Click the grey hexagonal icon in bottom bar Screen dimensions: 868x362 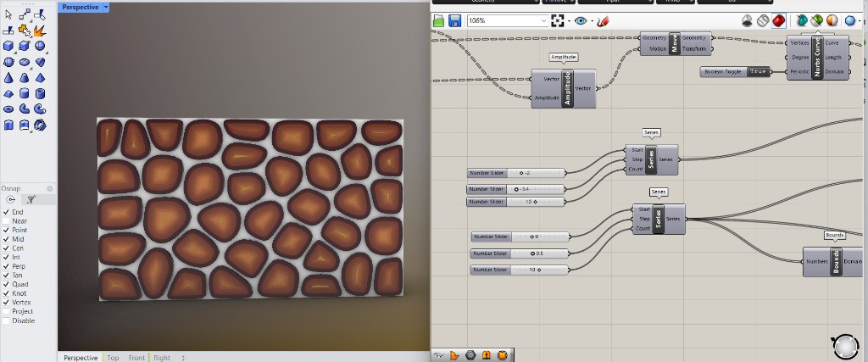(x=470, y=355)
